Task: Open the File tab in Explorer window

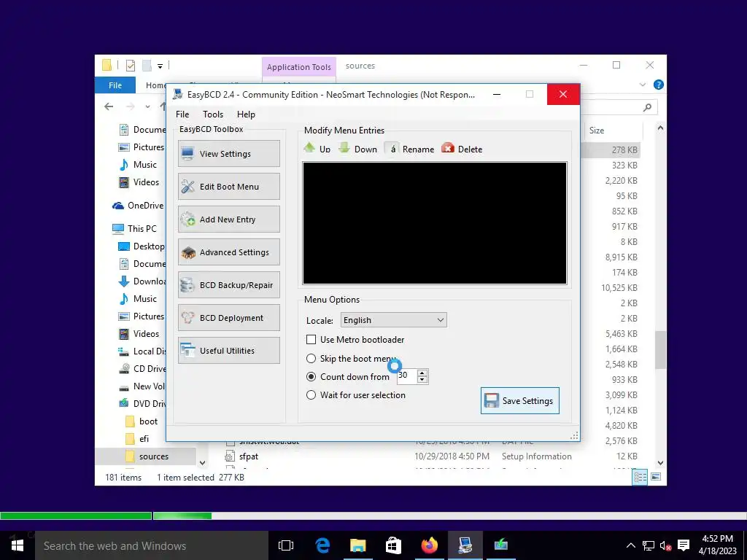Action: tap(115, 85)
